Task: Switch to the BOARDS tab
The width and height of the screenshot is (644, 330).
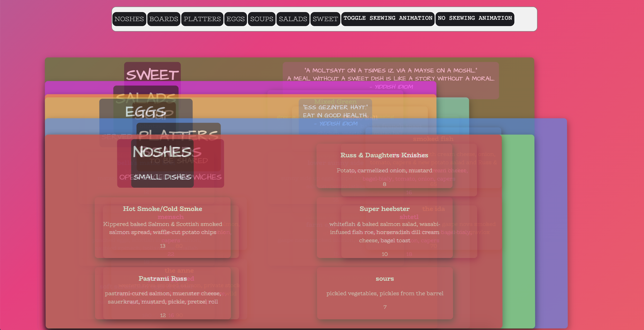Action: click(164, 19)
